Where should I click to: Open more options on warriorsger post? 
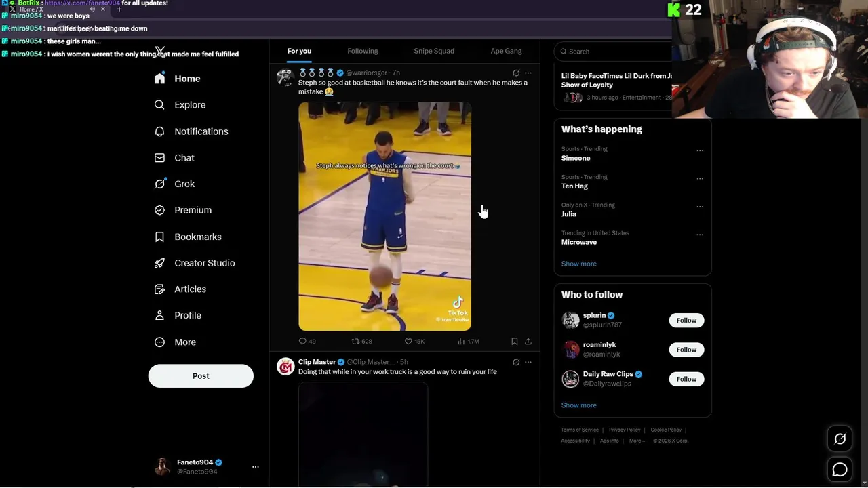[x=528, y=73]
